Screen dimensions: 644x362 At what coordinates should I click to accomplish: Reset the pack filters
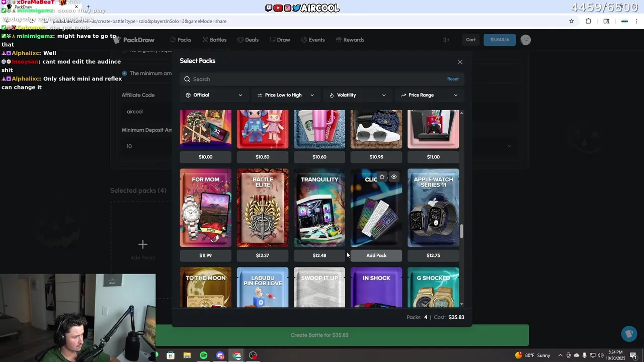pyautogui.click(x=453, y=79)
